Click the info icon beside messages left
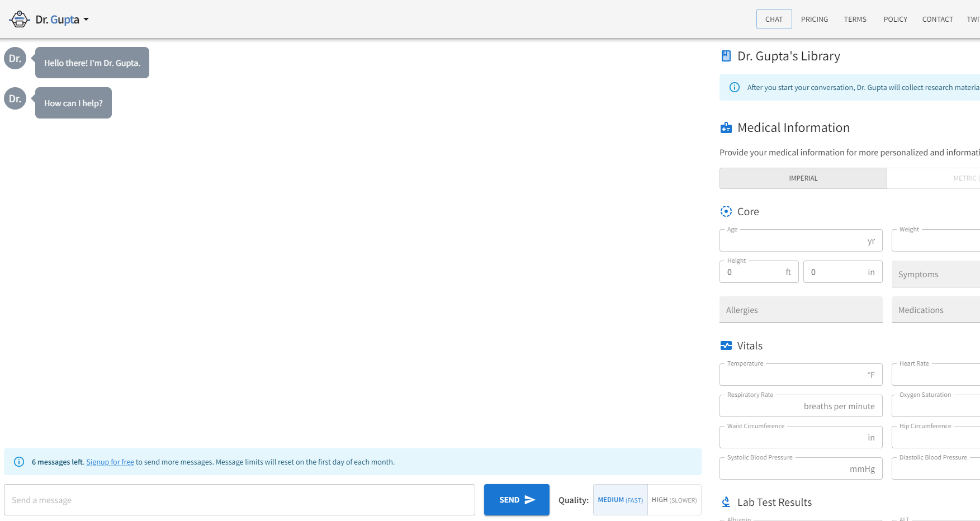Screen dimensions: 980x521 [x=19, y=462]
